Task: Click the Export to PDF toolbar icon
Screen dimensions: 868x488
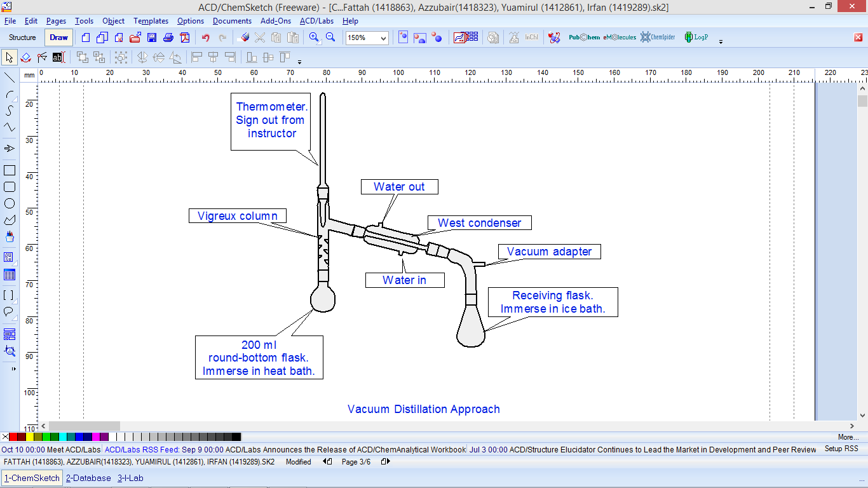Action: pos(184,37)
